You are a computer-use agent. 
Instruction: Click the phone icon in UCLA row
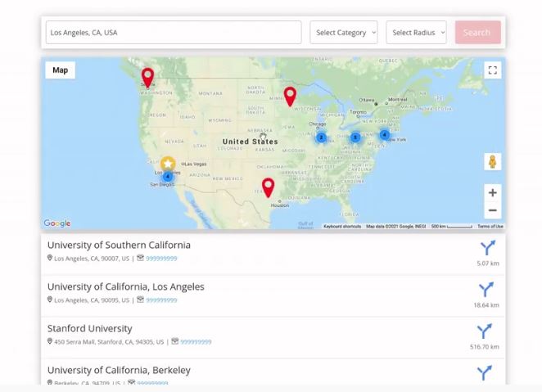tap(140, 300)
